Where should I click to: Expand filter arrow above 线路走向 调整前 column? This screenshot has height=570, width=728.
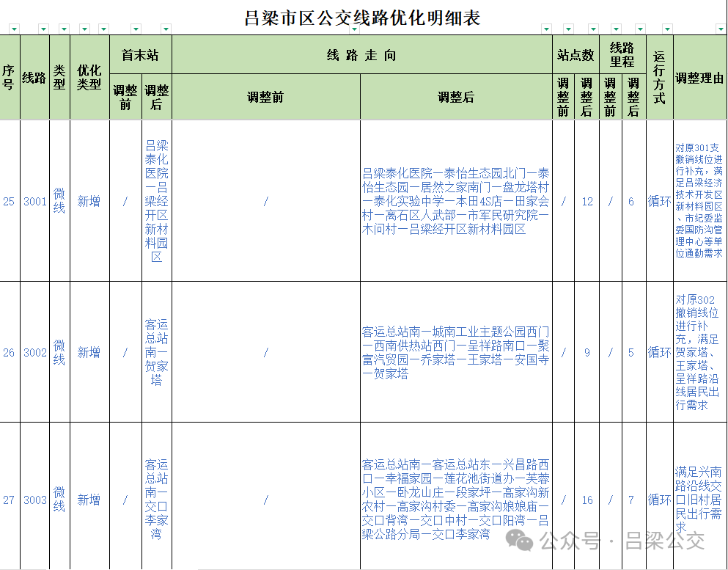pyautogui.click(x=354, y=29)
